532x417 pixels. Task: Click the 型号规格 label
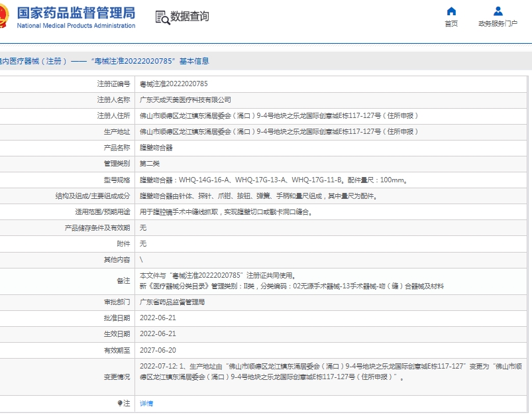(x=117, y=180)
